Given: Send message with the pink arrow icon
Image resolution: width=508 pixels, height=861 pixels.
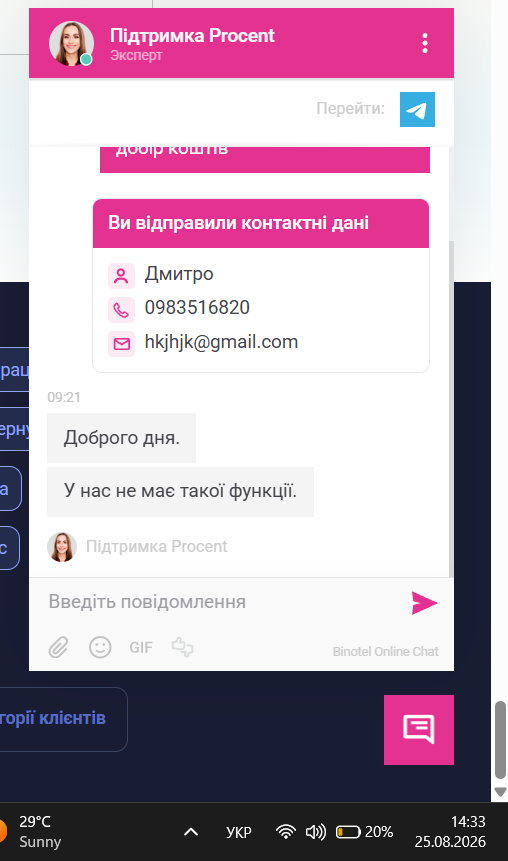Looking at the screenshot, I should pos(424,603).
